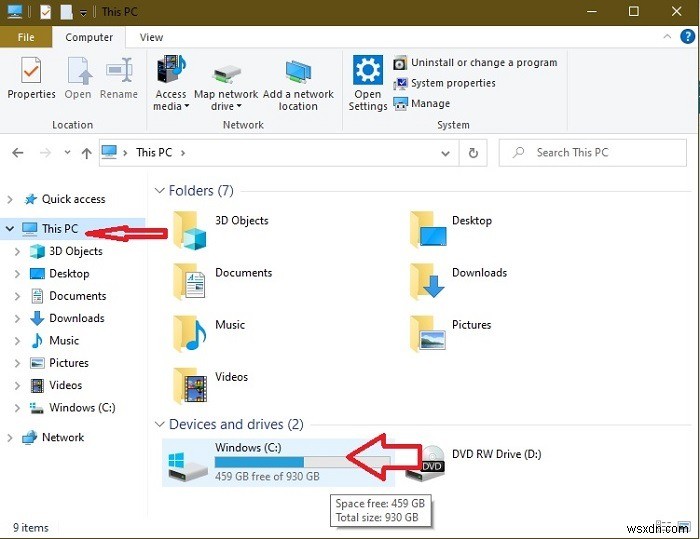
Task: Click the Downloads arrow icon in sidebar
Action: tap(37, 318)
